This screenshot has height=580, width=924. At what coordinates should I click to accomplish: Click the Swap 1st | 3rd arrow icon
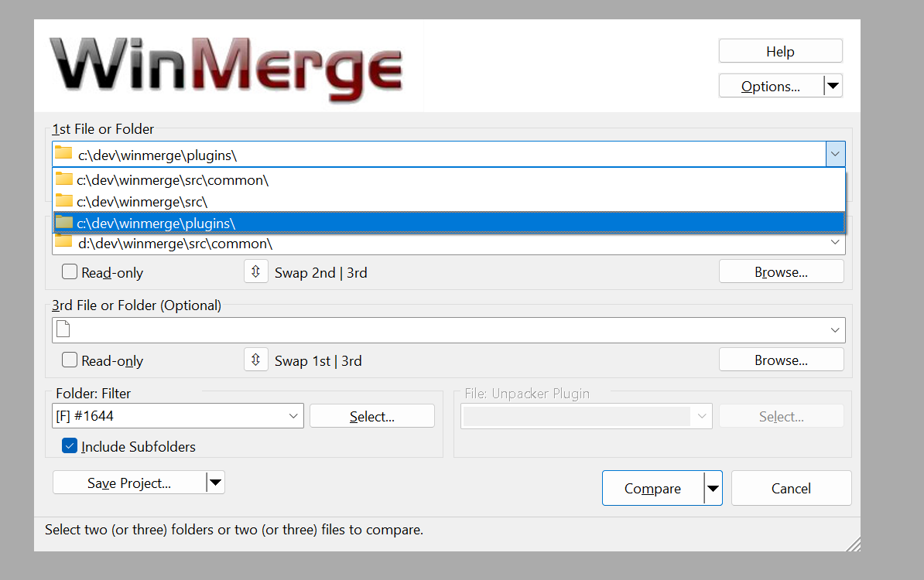coord(255,360)
